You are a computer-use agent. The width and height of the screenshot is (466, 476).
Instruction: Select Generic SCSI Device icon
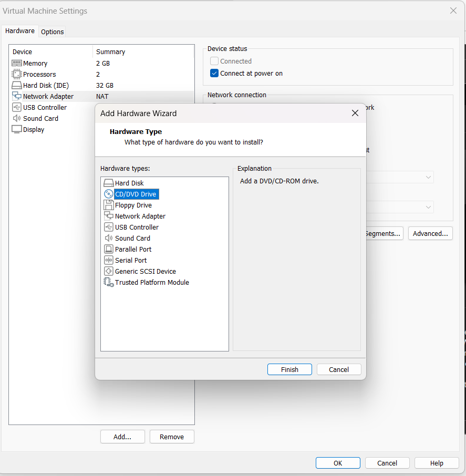pyautogui.click(x=109, y=271)
